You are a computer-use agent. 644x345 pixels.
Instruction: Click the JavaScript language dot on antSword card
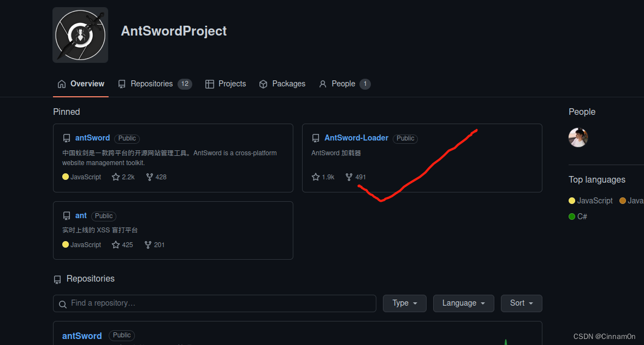pyautogui.click(x=66, y=177)
